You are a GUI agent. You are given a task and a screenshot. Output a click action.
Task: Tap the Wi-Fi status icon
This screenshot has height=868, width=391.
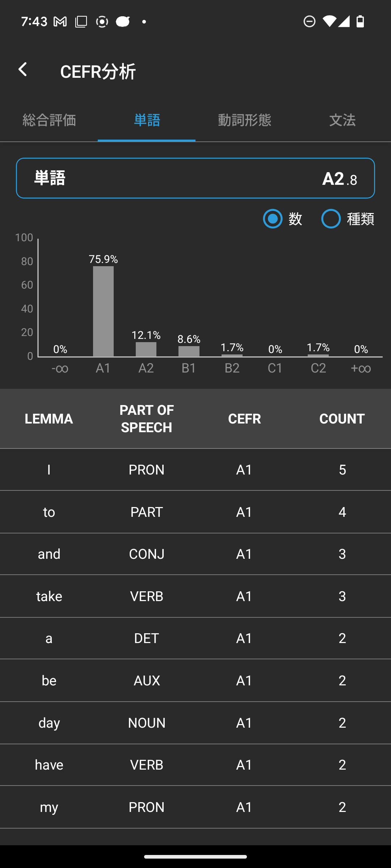[329, 21]
